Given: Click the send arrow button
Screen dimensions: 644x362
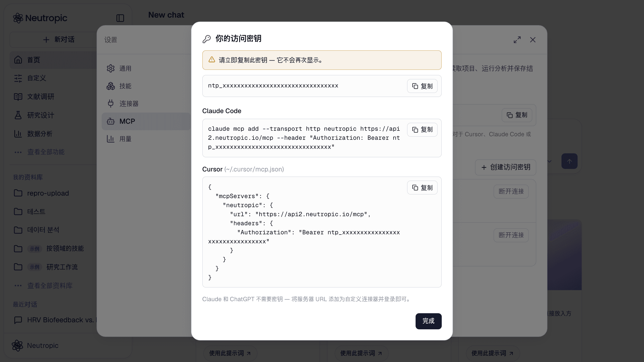Looking at the screenshot, I should click(x=570, y=161).
